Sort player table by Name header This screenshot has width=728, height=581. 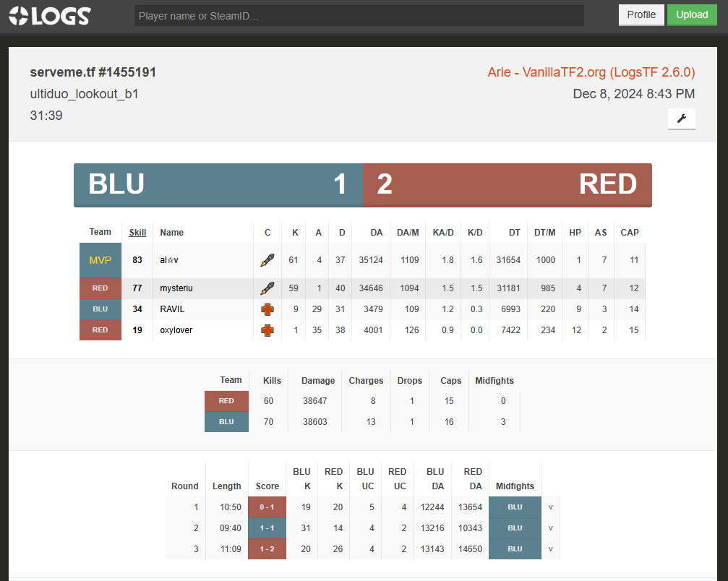pyautogui.click(x=172, y=233)
